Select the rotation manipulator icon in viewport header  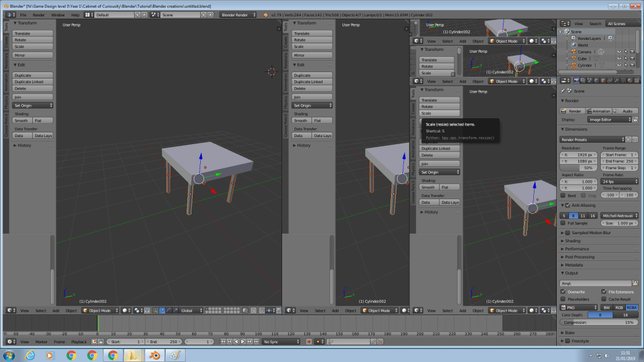(x=168, y=310)
